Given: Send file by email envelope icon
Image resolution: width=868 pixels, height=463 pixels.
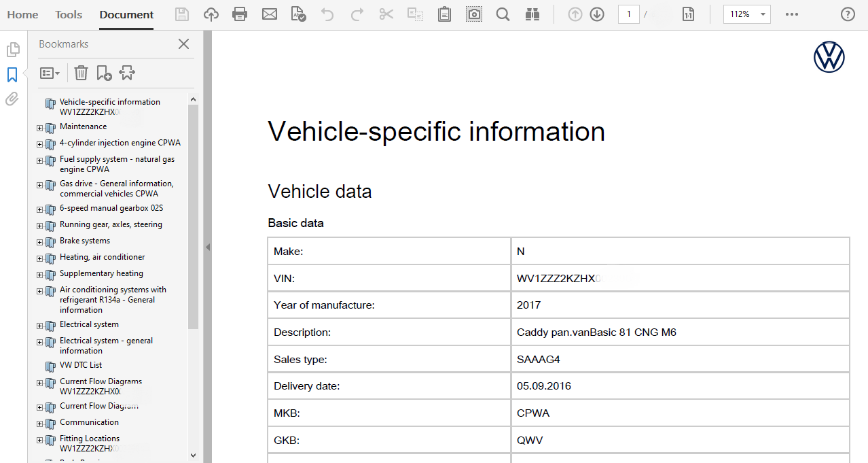Looking at the screenshot, I should tap(270, 14).
